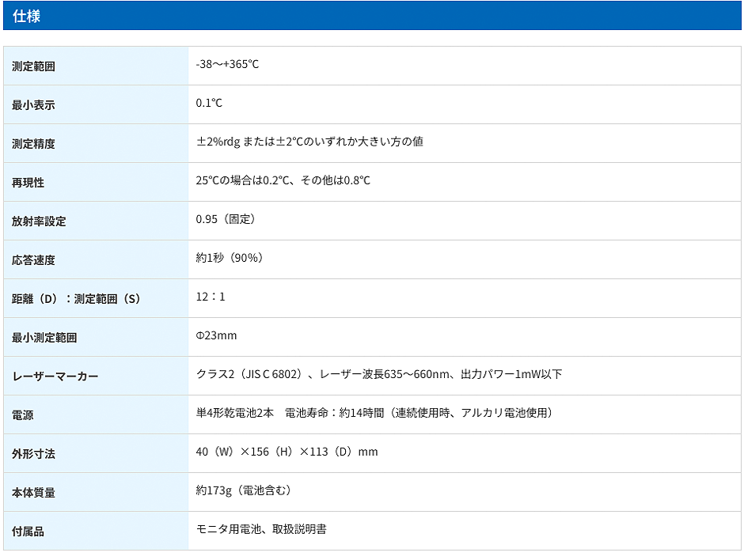The height and width of the screenshot is (560, 744).
Task: Click the 距離（D）：測定範囲（S） label
Action: click(76, 299)
